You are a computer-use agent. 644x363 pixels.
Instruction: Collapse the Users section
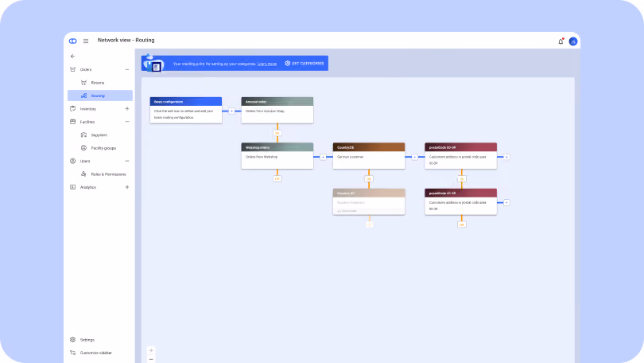[127, 161]
